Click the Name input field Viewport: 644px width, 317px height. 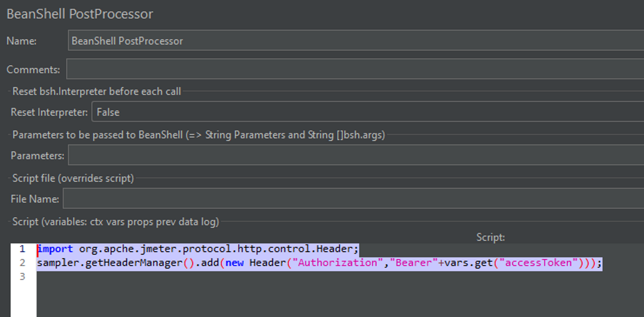[x=356, y=41]
